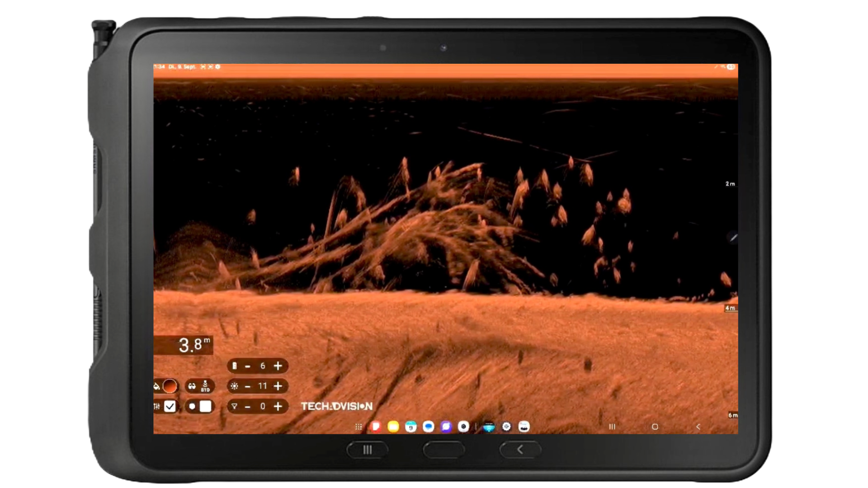Click the sun brightness icon

234,386
